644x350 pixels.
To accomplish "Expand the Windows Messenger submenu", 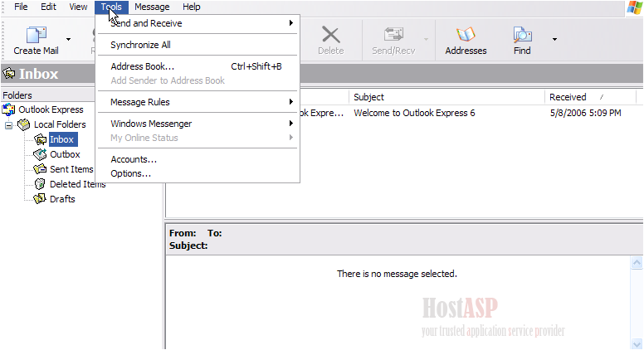I will click(x=198, y=124).
